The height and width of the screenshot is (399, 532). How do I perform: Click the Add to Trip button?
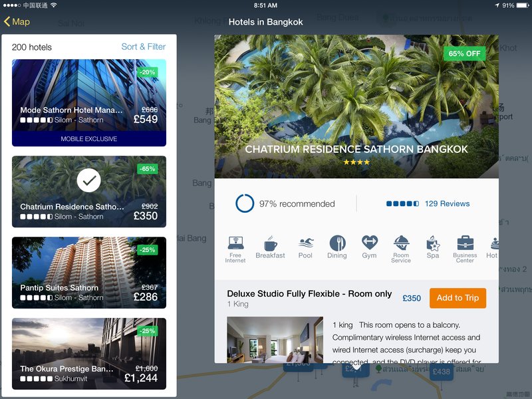tap(458, 298)
